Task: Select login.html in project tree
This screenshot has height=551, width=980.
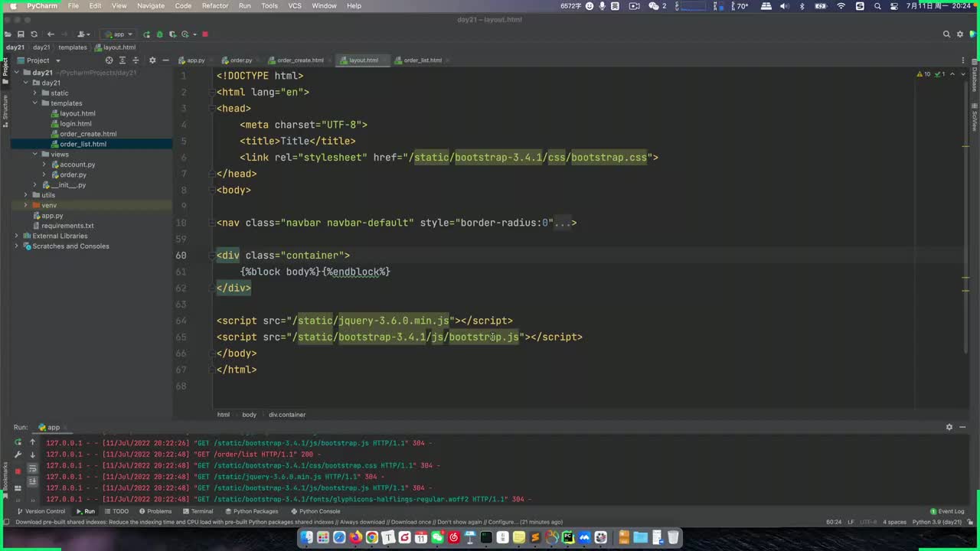Action: (x=75, y=123)
